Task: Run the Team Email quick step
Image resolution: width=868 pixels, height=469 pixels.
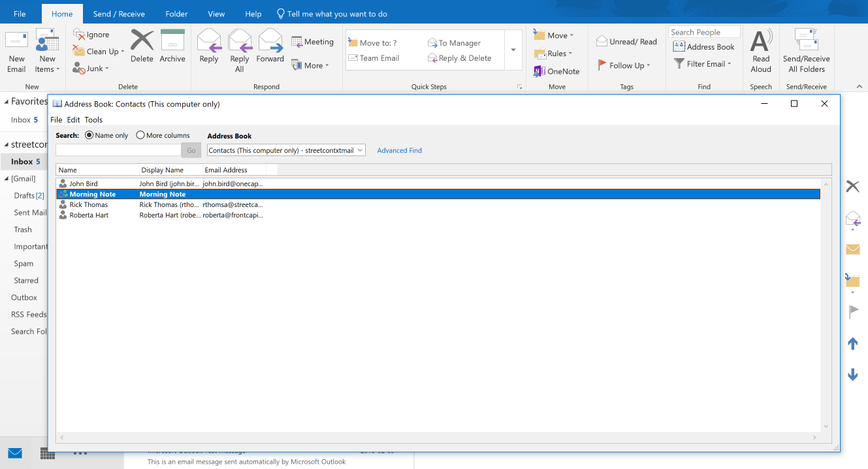Action: tap(374, 58)
